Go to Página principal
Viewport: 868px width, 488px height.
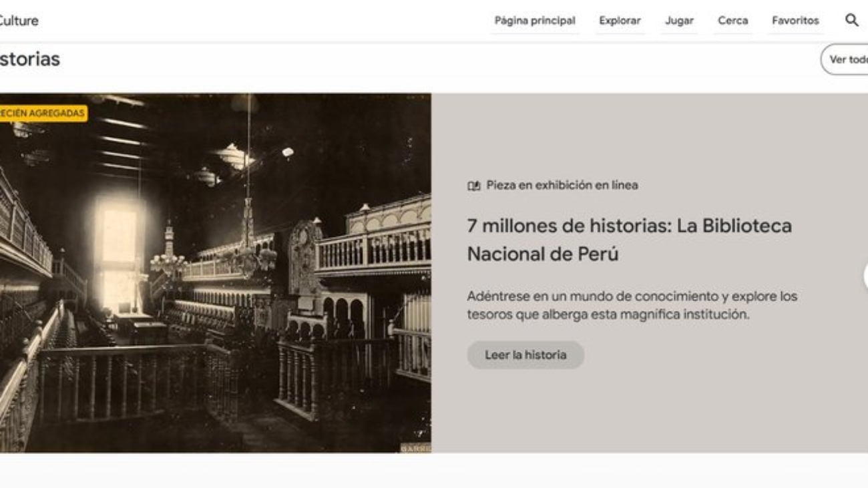click(534, 21)
